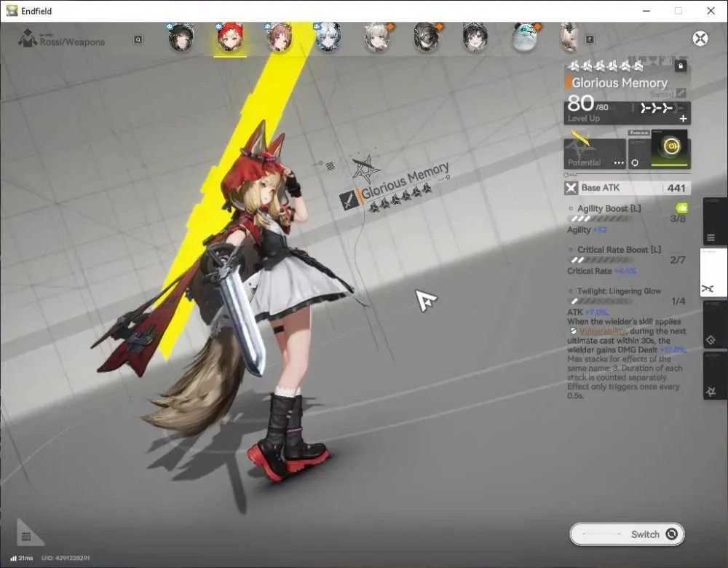This screenshot has width=728, height=568.
Task: Toggle the weapon lock icon
Action: pos(681,66)
